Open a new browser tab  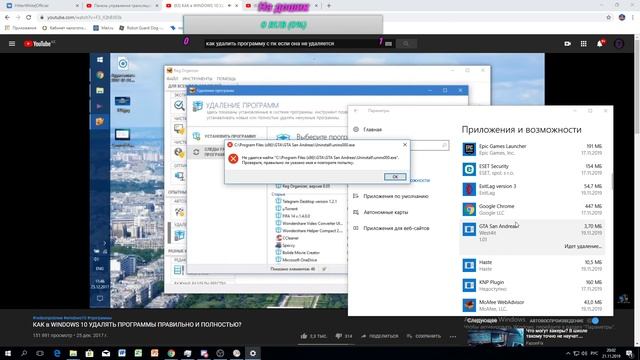(329, 6)
